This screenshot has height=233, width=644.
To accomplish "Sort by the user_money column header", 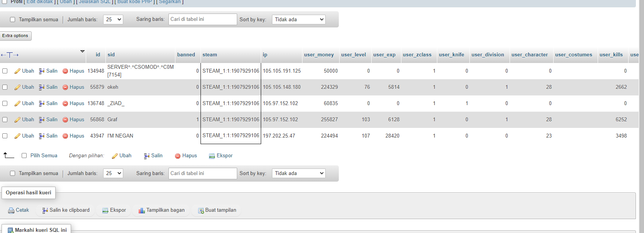I will point(319,55).
